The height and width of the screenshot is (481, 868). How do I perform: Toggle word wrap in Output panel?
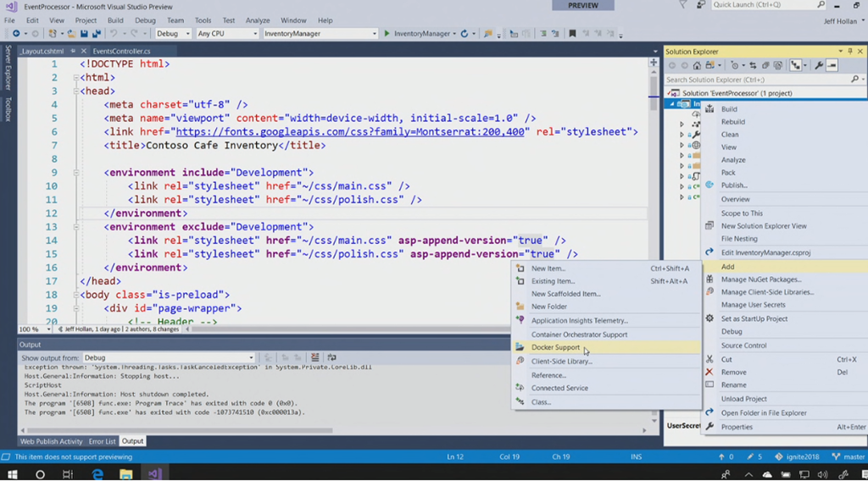pyautogui.click(x=331, y=358)
